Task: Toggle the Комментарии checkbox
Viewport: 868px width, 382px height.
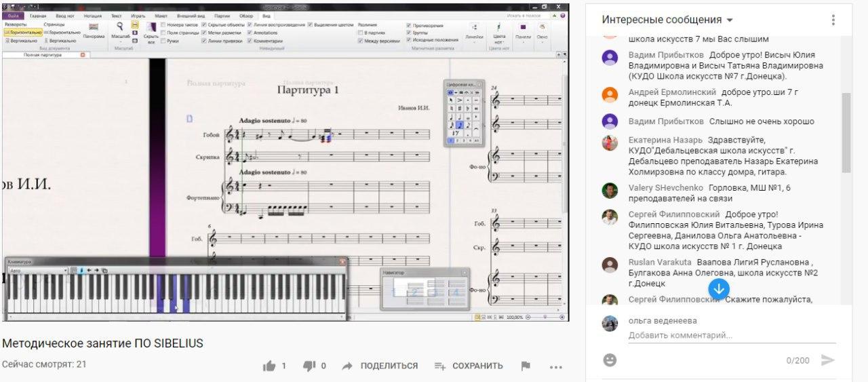Action: [x=250, y=41]
